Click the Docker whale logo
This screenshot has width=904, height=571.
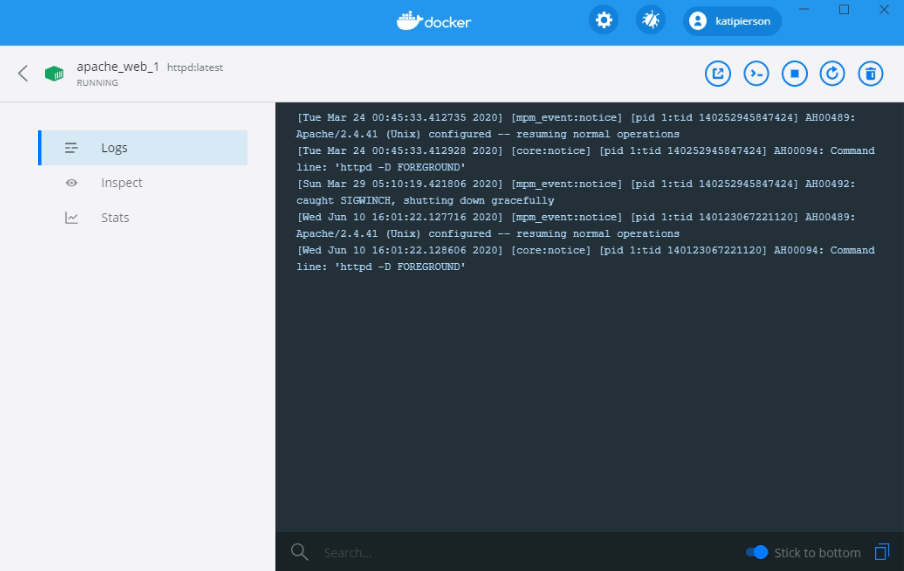(x=433, y=20)
